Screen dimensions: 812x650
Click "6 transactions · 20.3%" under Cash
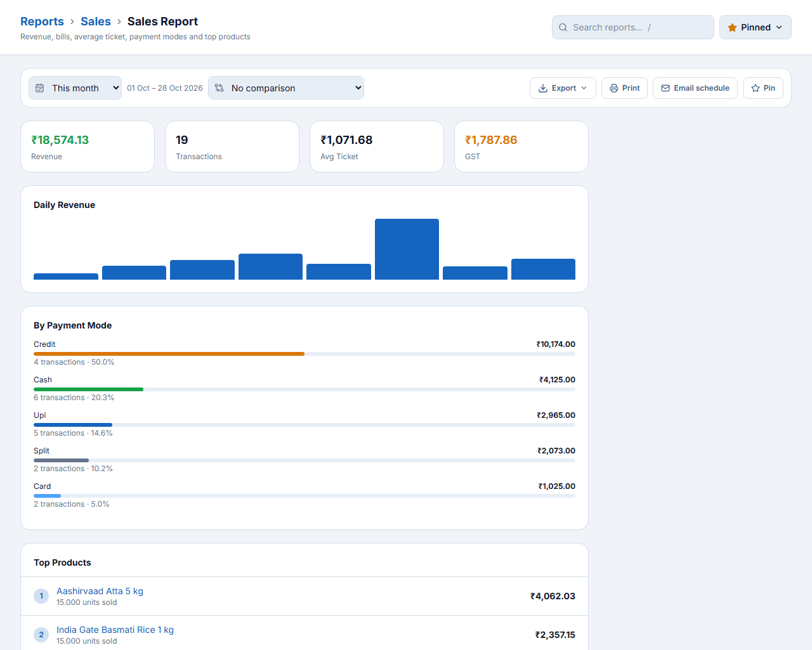74,398
